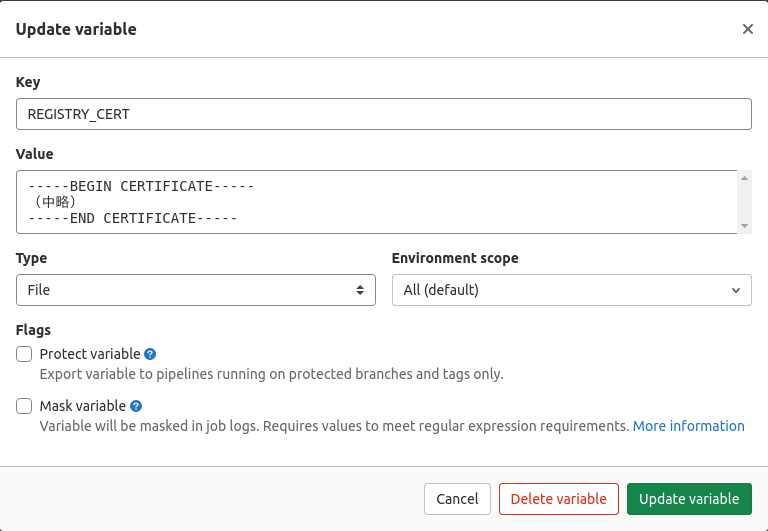This screenshot has width=768, height=531.
Task: Open the Environment scope dropdown
Action: click(x=572, y=290)
